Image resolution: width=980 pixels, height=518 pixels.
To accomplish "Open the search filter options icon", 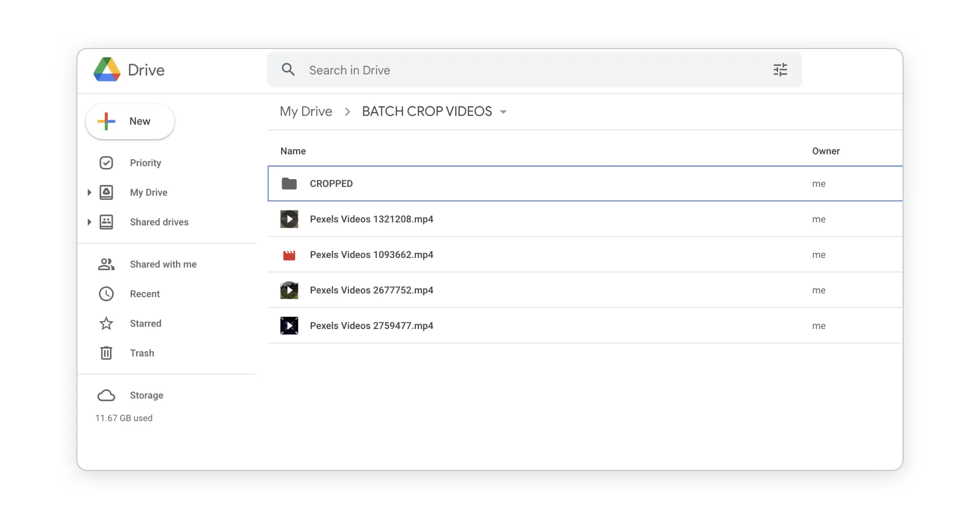I will [780, 70].
